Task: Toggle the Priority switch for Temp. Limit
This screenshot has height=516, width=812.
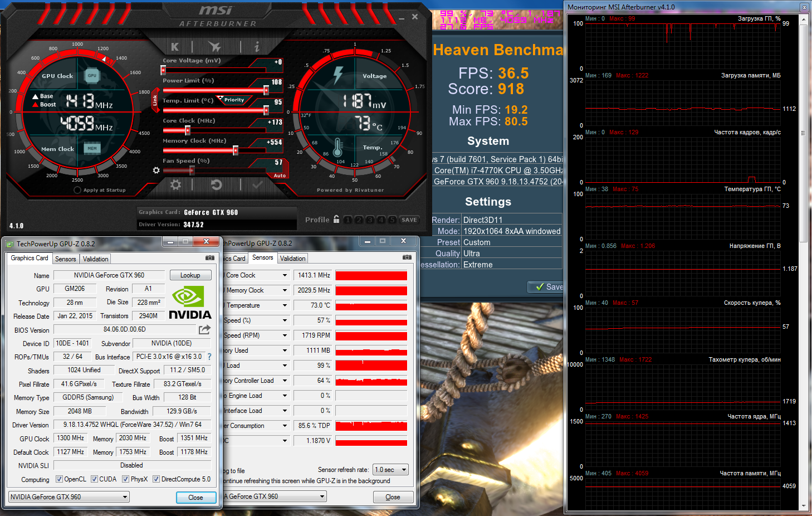Action: (234, 100)
